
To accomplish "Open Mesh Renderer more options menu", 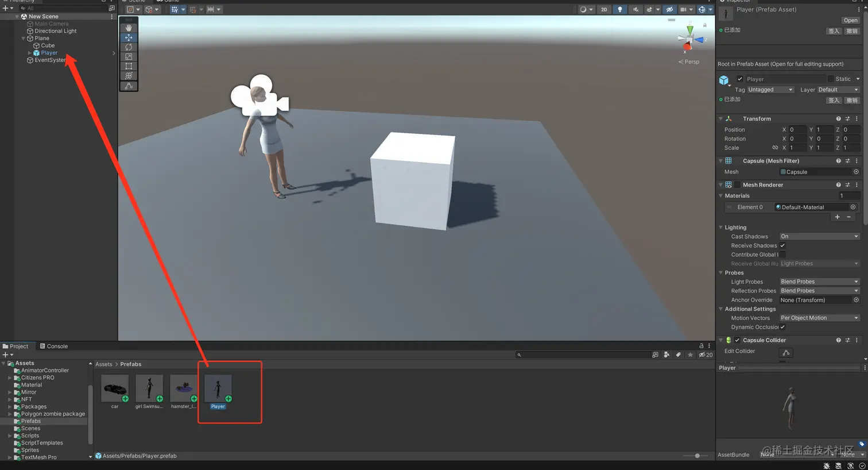I will tap(857, 185).
